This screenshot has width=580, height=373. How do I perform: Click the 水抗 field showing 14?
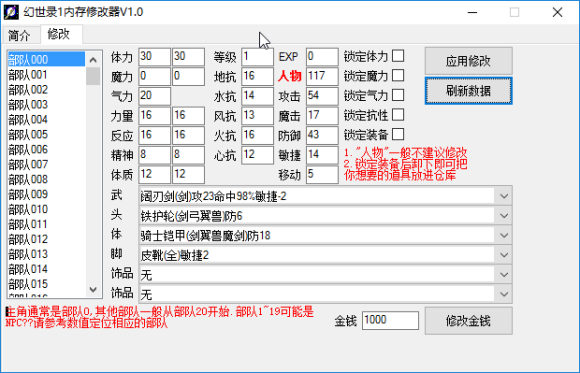pyautogui.click(x=257, y=96)
